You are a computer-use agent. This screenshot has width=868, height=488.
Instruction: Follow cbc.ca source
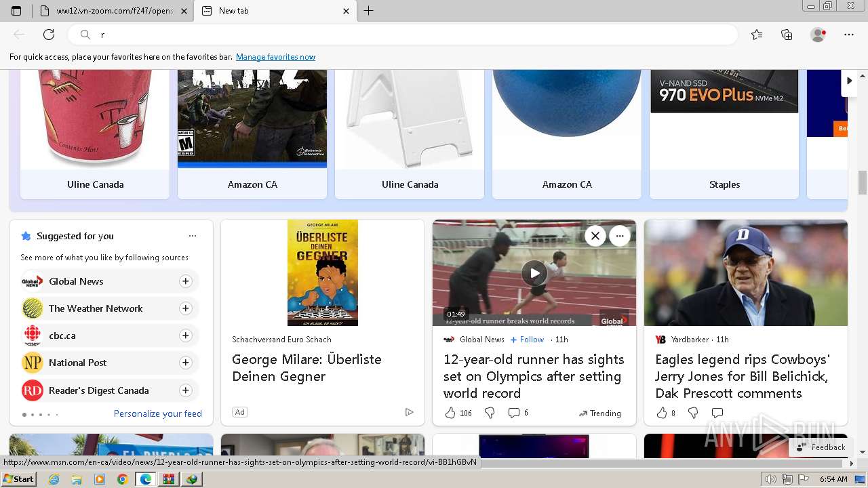(x=185, y=335)
